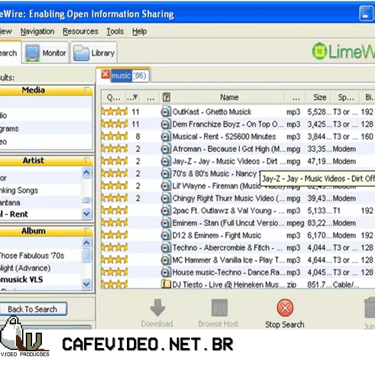
Task: Open the Help menu
Action: (139, 32)
